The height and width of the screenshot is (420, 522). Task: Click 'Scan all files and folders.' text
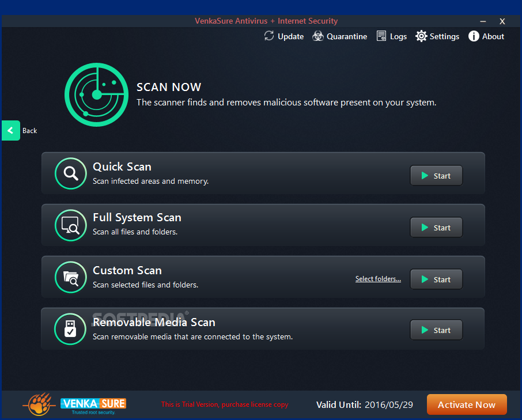click(135, 232)
